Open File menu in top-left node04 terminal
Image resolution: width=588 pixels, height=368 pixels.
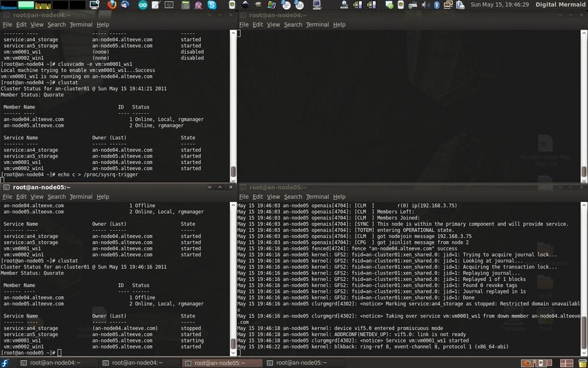(7, 24)
